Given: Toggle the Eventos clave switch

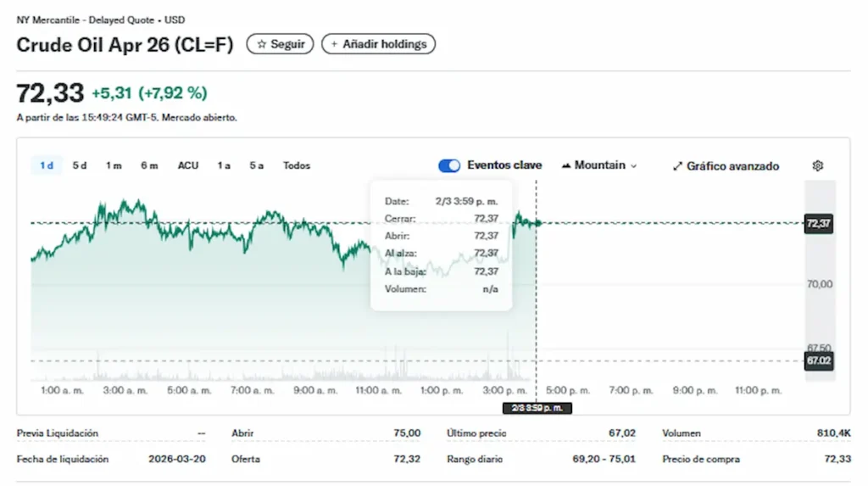Looking at the screenshot, I should (x=449, y=165).
